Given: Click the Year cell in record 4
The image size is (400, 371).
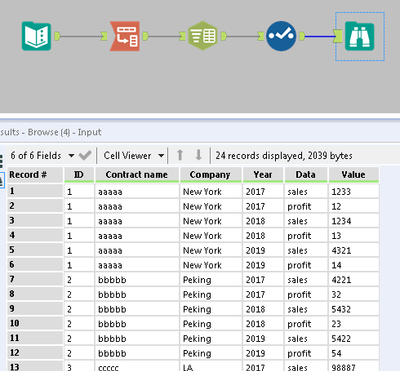Looking at the screenshot, I should click(x=263, y=236).
